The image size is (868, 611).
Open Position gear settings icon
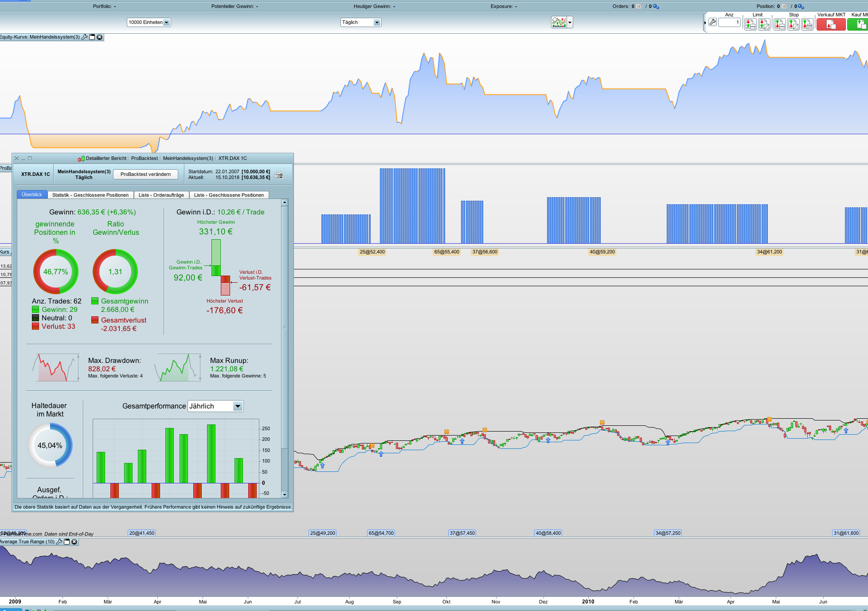point(801,6)
